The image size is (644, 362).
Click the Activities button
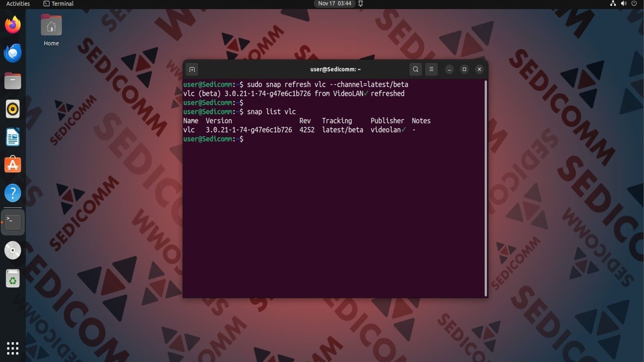pyautogui.click(x=18, y=4)
